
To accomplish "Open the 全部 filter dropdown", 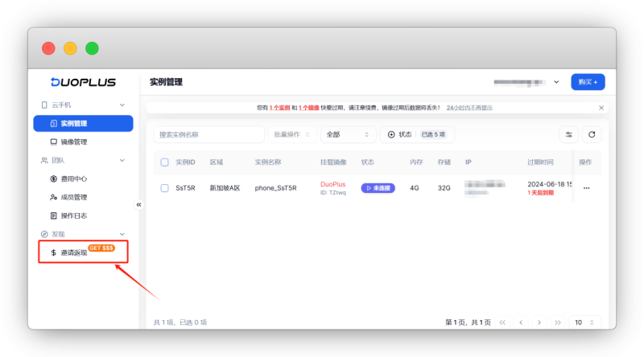I will (348, 134).
